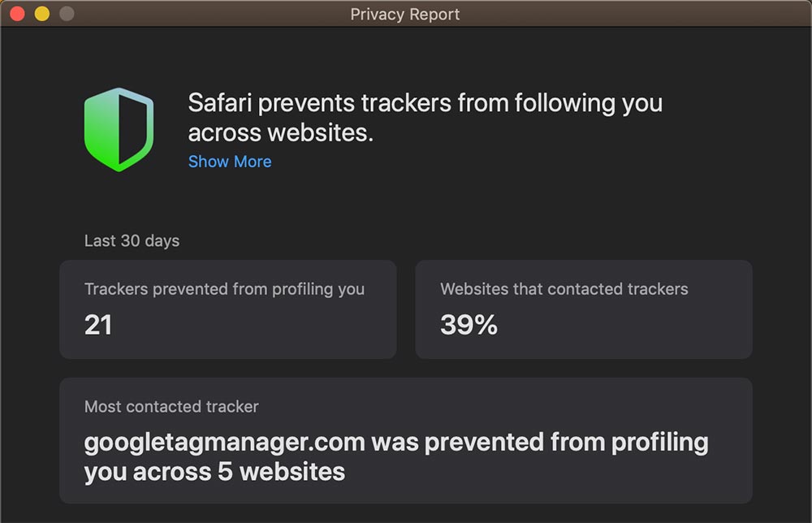Screen dimensions: 812x523
Task: Close the Privacy Report window
Action: coord(17,14)
